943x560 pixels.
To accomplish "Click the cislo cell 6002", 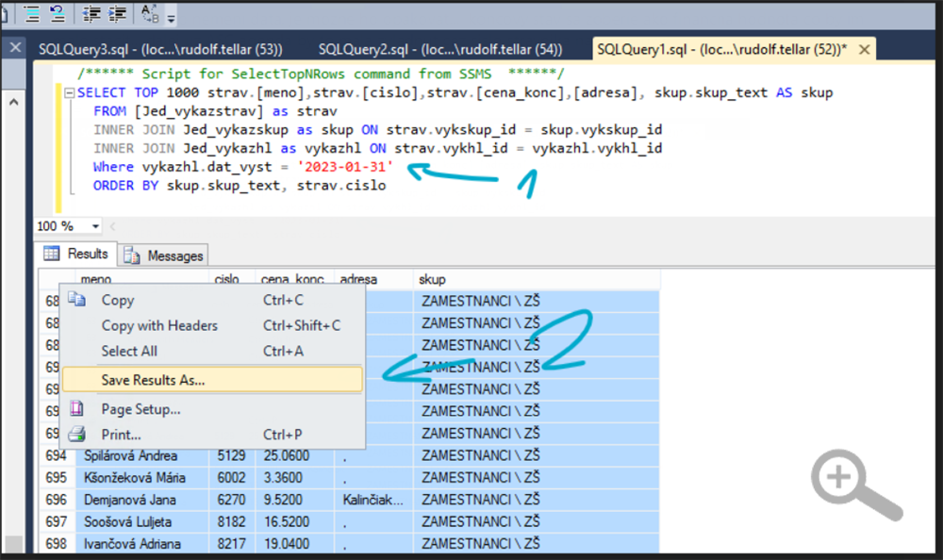I will coord(232,478).
